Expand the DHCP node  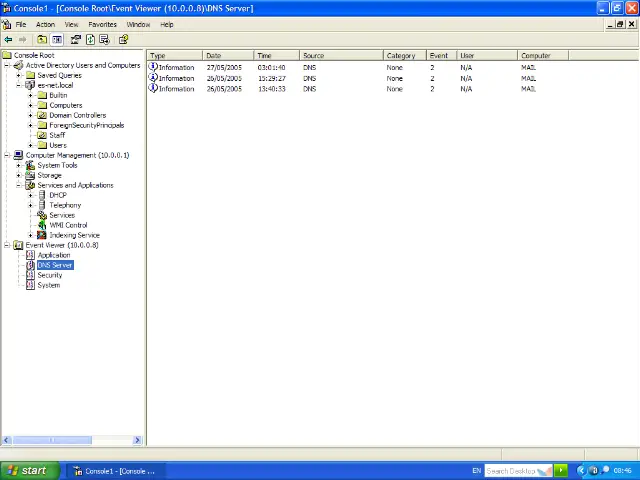[x=31, y=195]
